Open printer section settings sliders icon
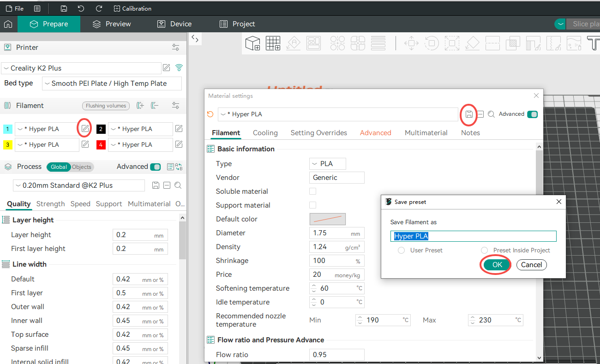 [175, 48]
